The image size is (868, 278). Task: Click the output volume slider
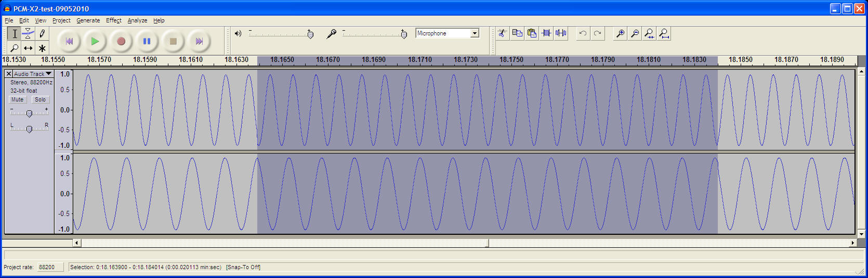click(x=281, y=34)
